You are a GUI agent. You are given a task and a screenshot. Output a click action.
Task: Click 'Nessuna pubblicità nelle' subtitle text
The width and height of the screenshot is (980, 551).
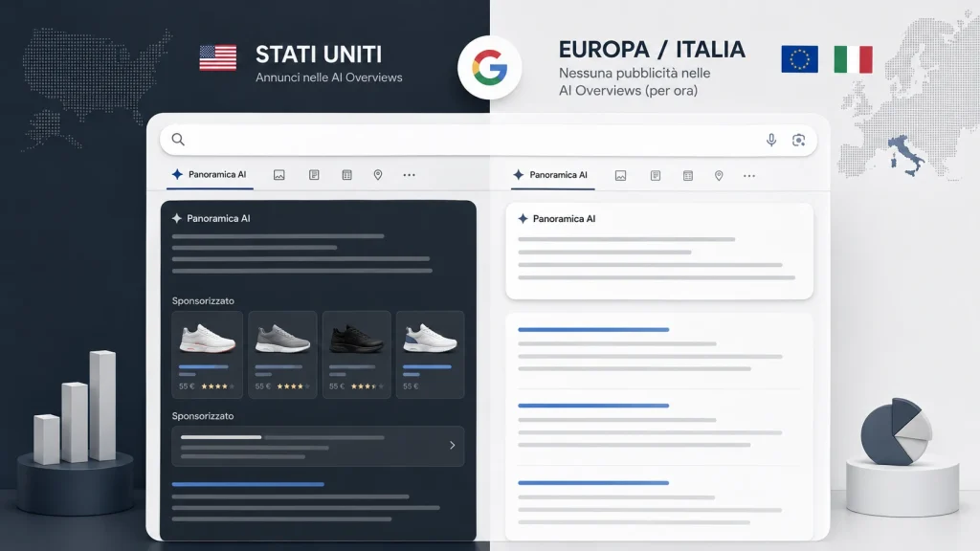point(635,73)
